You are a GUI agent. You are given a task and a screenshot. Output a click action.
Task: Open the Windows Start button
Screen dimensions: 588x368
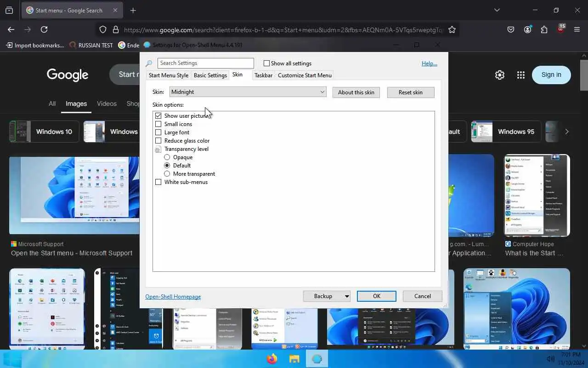click(x=12, y=359)
